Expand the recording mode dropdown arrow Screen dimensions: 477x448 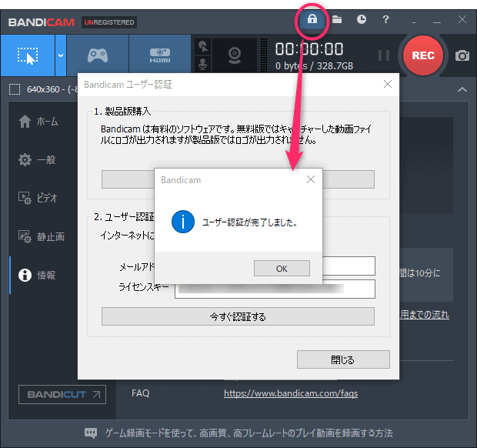coord(60,55)
